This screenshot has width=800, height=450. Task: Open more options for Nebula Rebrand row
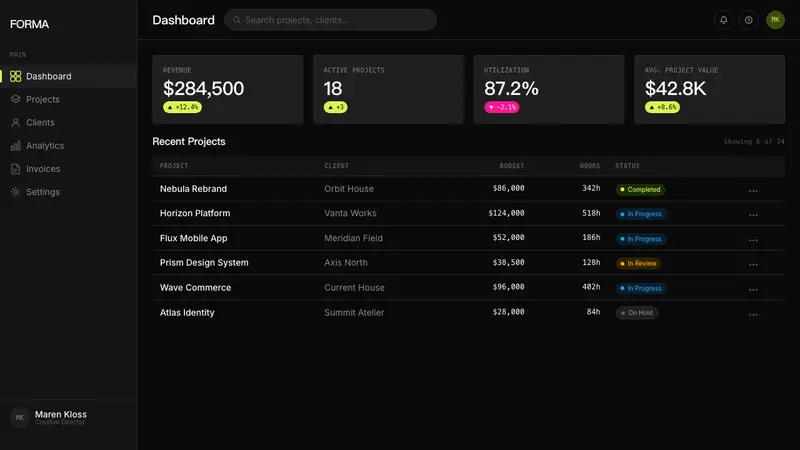(x=753, y=190)
